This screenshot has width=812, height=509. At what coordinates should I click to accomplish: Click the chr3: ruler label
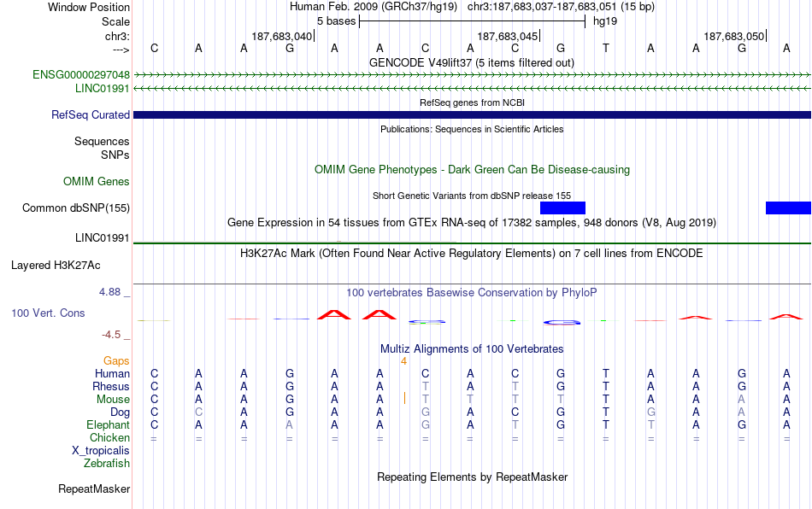click(x=117, y=36)
